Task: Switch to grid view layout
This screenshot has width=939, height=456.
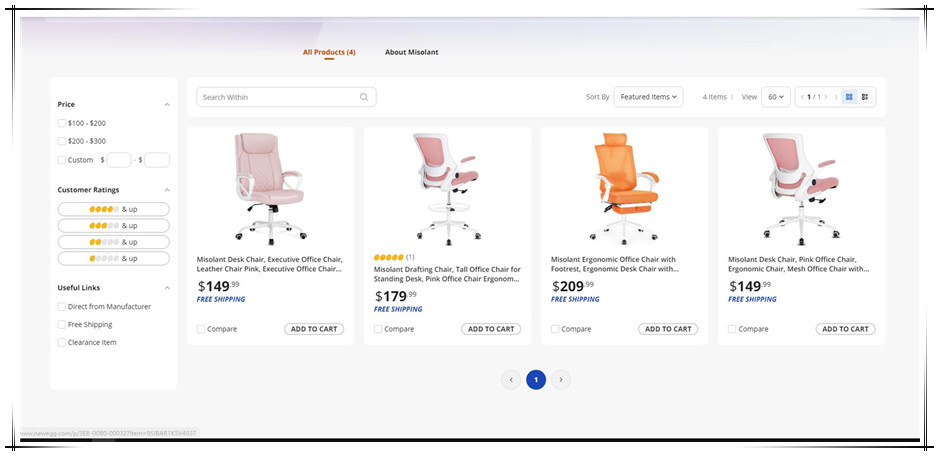Action: [x=849, y=97]
